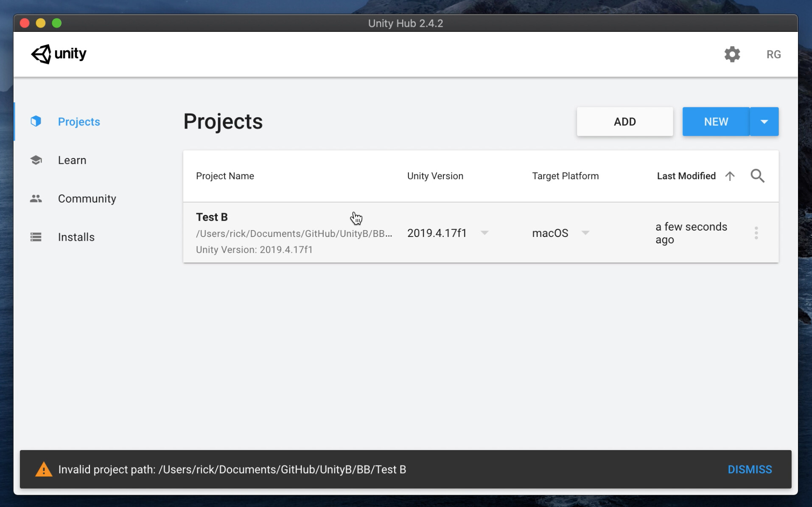This screenshot has height=507, width=812.
Task: Open the RG account menu
Action: click(773, 54)
